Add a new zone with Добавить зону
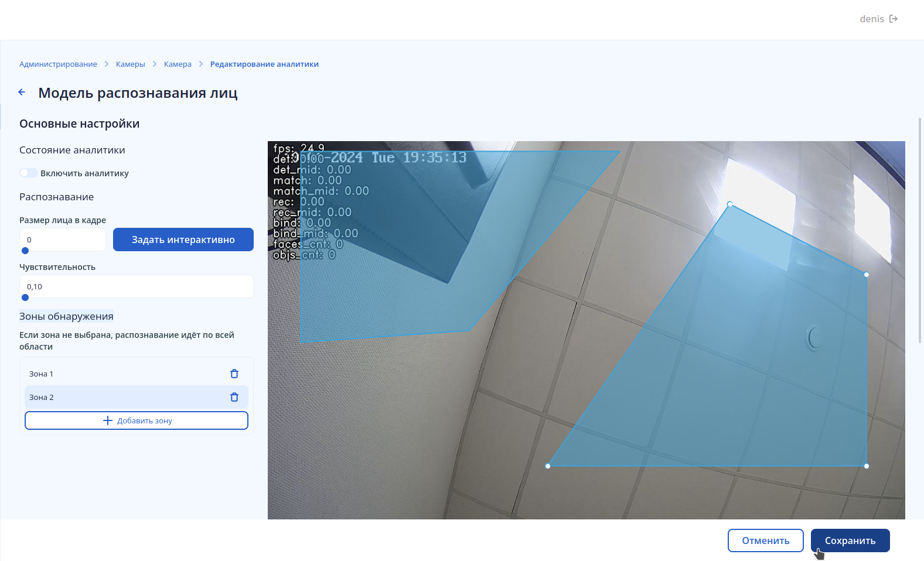Image resolution: width=924 pixels, height=561 pixels. click(x=137, y=420)
